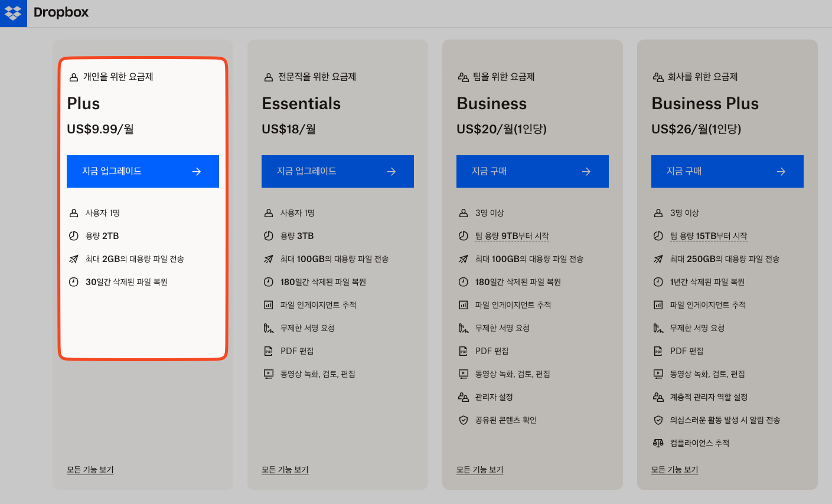832x504 pixels.
Task: Click Business PDF editing icon
Action: [x=464, y=351]
